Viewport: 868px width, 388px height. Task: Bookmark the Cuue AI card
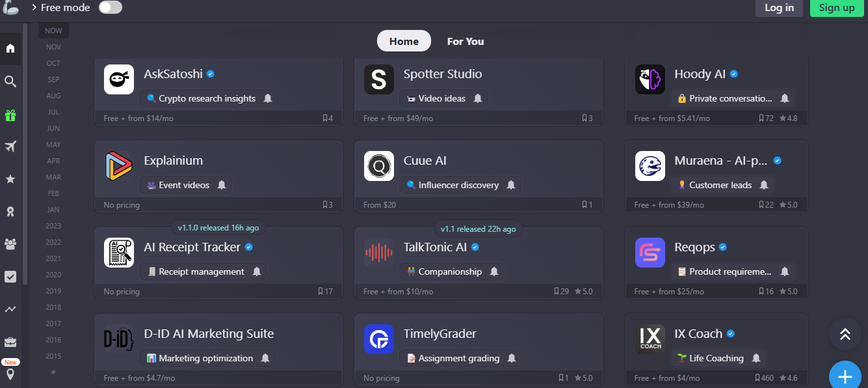click(587, 205)
